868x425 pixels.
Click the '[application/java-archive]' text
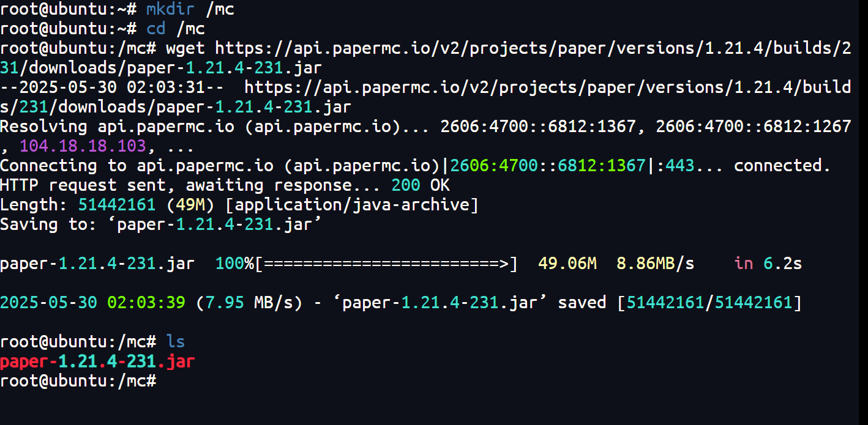click(x=351, y=205)
